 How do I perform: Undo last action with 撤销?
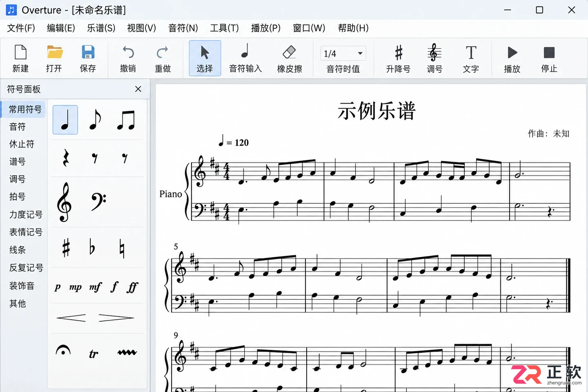(128, 59)
